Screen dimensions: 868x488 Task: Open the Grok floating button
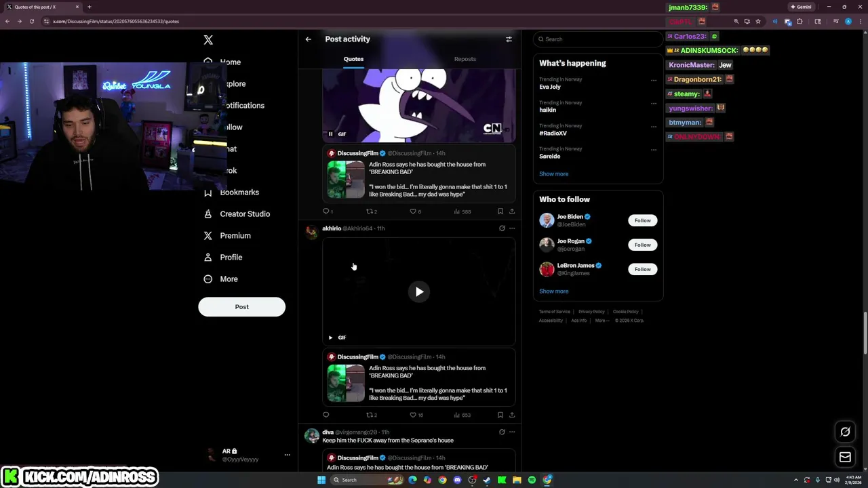[845, 432]
